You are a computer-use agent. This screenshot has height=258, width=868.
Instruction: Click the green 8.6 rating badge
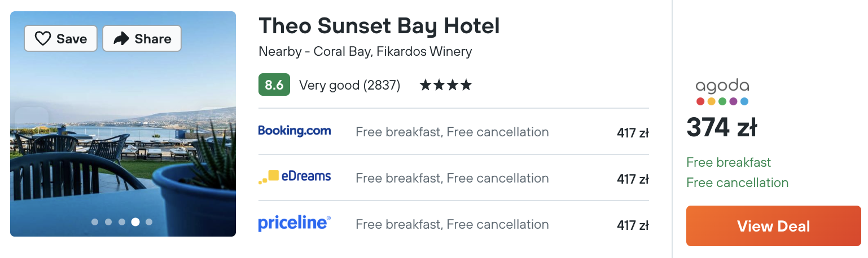tap(274, 85)
